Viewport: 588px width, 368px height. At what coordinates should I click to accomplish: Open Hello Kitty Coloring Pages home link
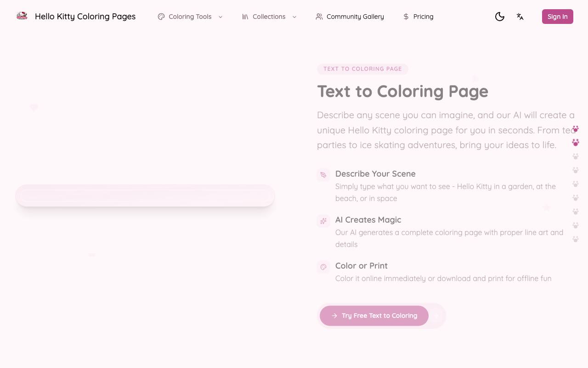click(85, 17)
